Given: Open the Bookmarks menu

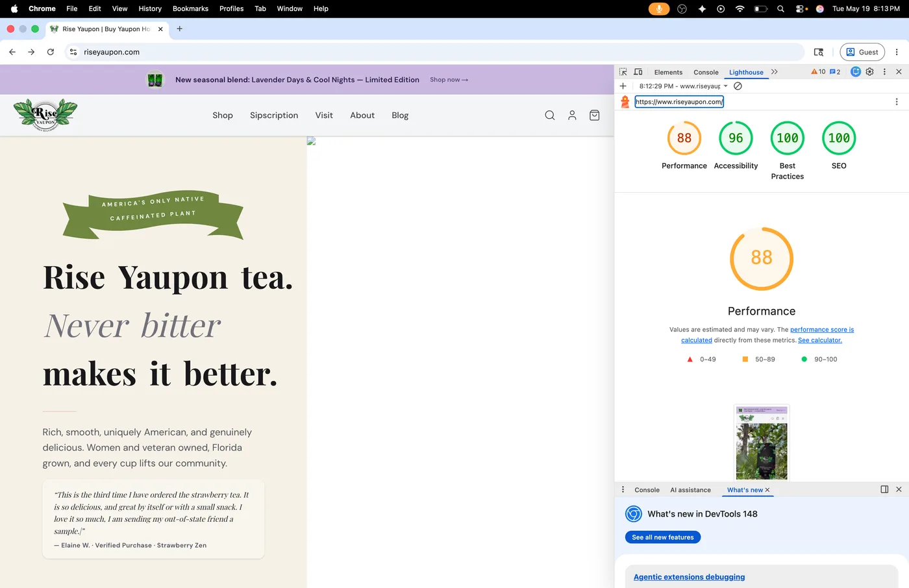Looking at the screenshot, I should 190,8.
